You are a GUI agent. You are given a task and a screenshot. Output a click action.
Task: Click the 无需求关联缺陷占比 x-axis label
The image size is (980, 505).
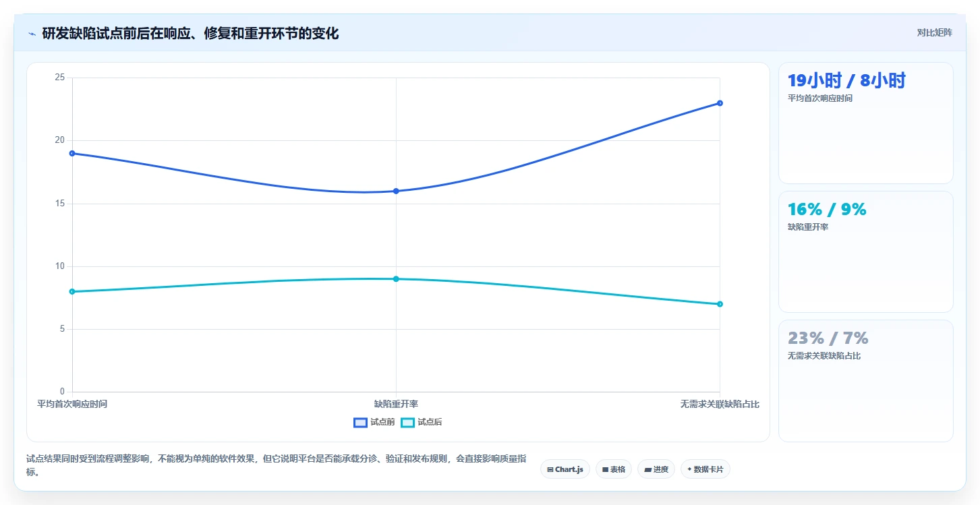coord(720,404)
